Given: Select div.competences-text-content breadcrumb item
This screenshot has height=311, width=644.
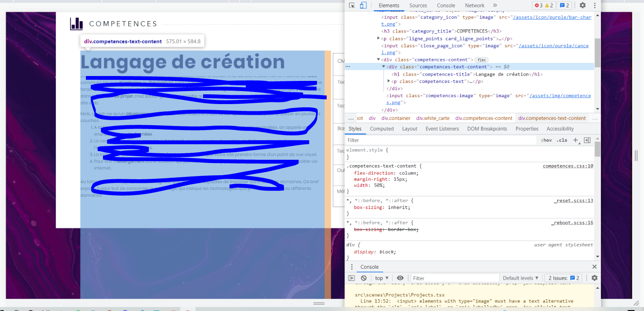Looking at the screenshot, I should point(552,118).
